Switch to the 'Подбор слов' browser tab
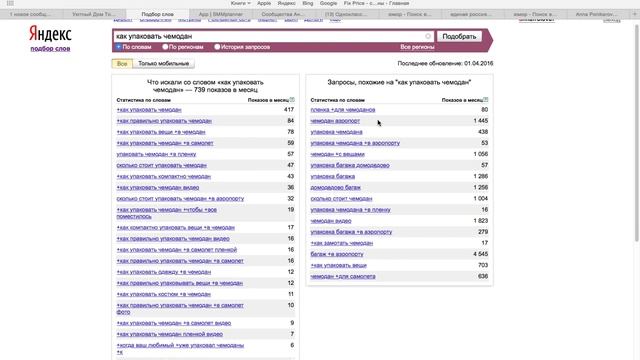 [x=157, y=14]
